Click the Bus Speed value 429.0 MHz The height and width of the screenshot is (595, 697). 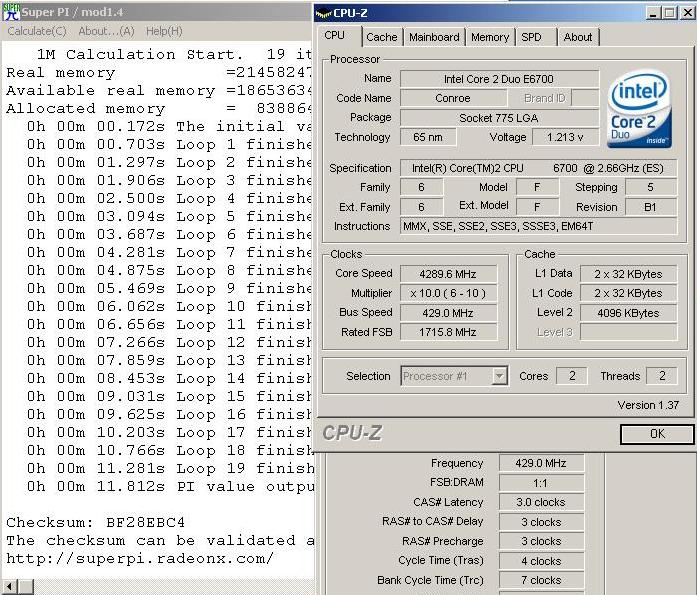448,313
